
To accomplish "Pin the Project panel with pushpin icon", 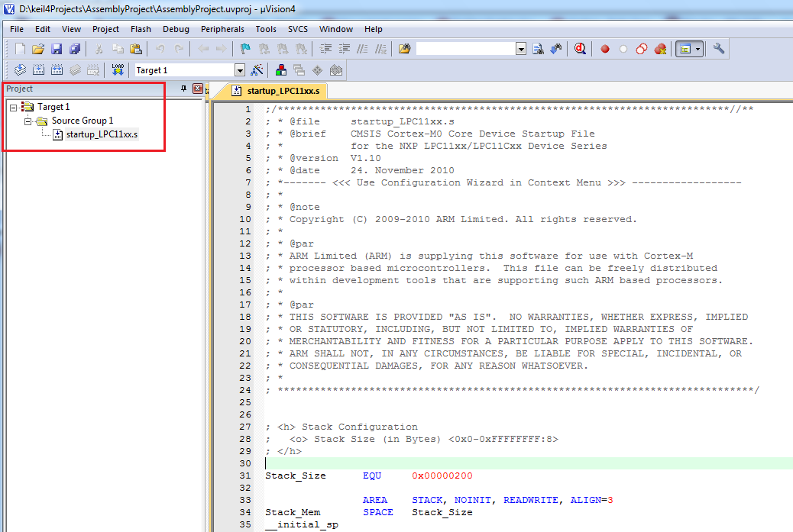I will point(183,89).
